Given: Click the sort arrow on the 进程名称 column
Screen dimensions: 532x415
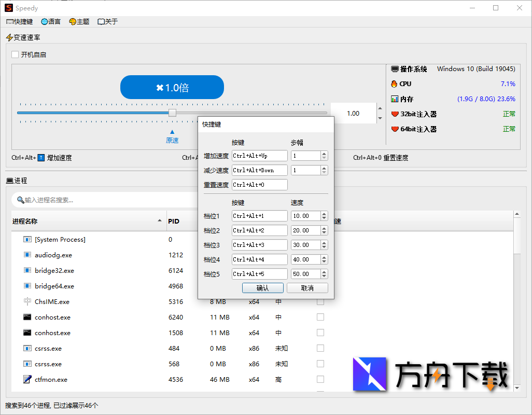Looking at the screenshot, I should click(160, 220).
